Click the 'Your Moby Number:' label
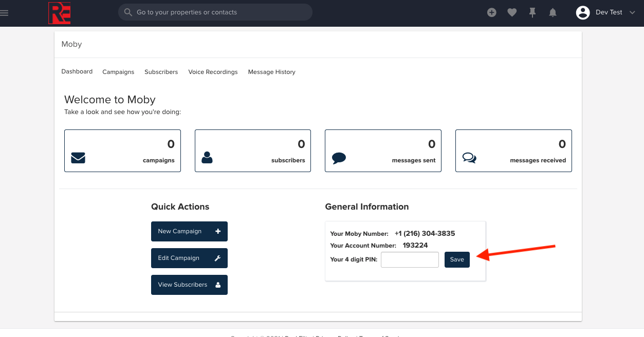This screenshot has width=644, height=337. click(359, 234)
